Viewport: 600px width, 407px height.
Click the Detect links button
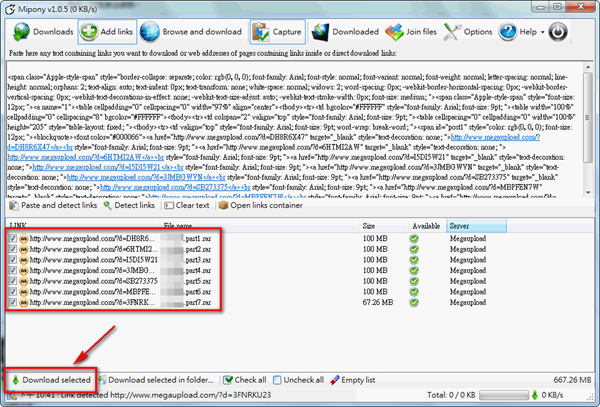pos(129,205)
